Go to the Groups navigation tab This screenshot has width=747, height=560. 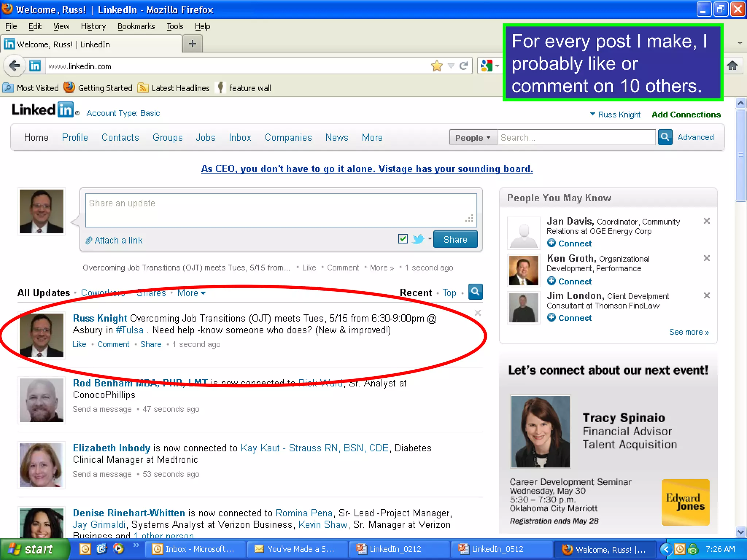click(167, 137)
